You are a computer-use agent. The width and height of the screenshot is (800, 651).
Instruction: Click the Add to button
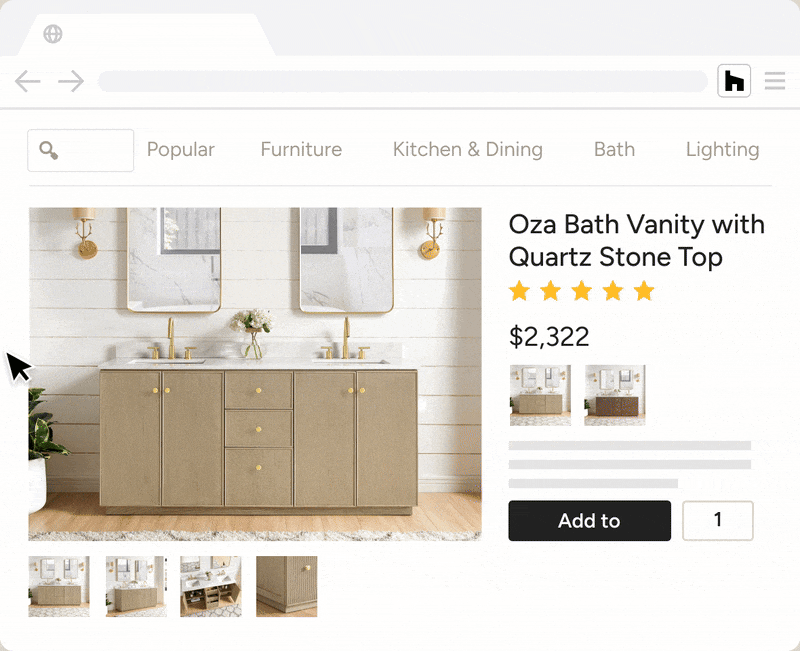click(589, 520)
